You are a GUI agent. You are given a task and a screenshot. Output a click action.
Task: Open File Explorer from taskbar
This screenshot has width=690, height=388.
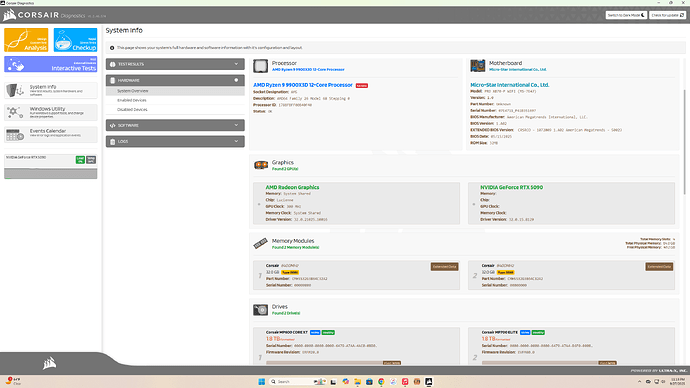click(x=357, y=381)
